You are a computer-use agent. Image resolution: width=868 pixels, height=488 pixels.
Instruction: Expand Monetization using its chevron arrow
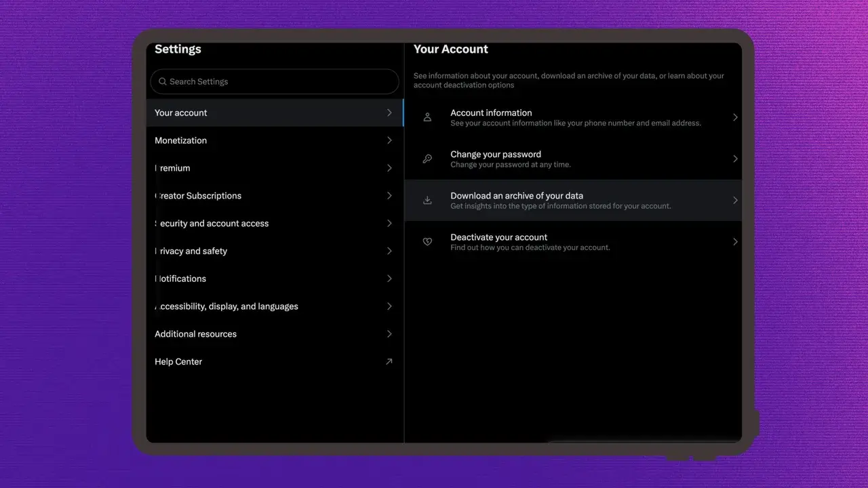pos(389,140)
